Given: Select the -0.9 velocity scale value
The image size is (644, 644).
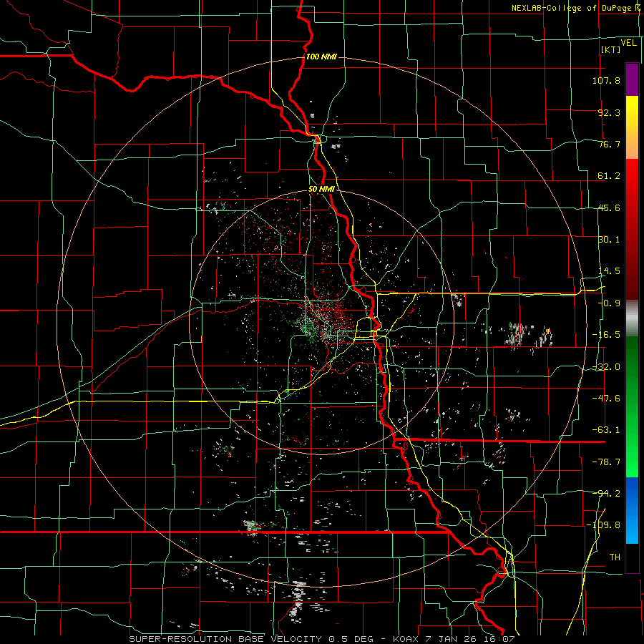Looking at the screenshot, I should pyautogui.click(x=609, y=303).
